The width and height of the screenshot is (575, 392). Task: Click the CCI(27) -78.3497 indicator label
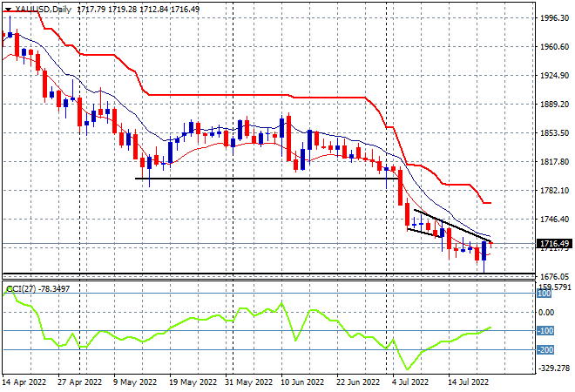[37, 289]
